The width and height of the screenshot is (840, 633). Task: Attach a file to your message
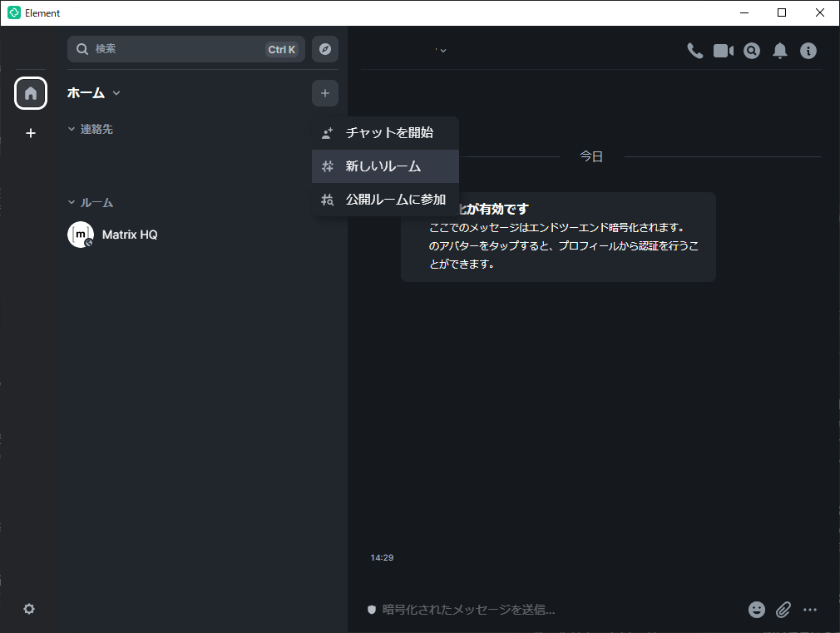783,610
